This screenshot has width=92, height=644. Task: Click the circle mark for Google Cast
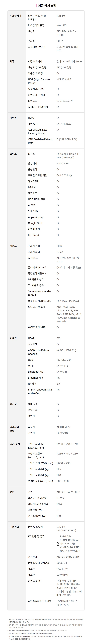[x=58, y=223]
